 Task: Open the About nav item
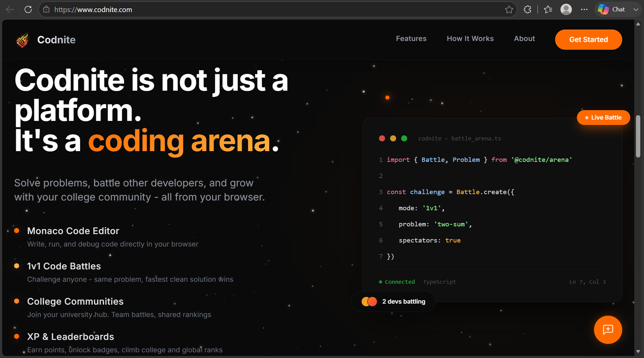(x=525, y=39)
